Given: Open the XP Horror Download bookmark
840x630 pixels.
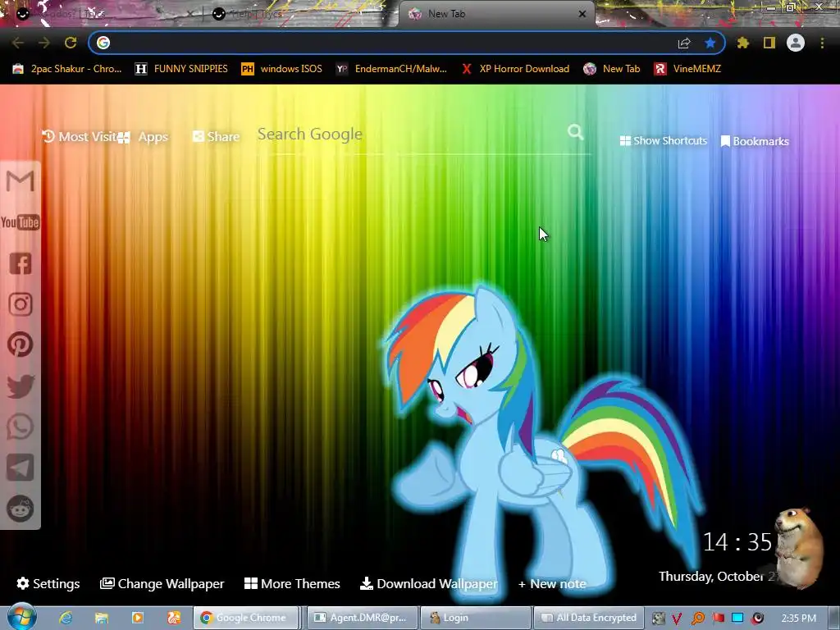Looking at the screenshot, I should point(515,69).
